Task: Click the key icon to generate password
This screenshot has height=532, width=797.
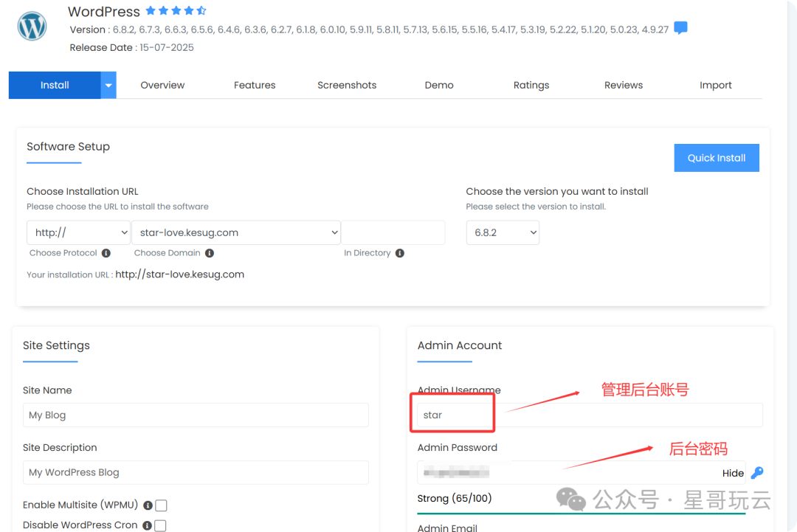Action: click(x=756, y=473)
